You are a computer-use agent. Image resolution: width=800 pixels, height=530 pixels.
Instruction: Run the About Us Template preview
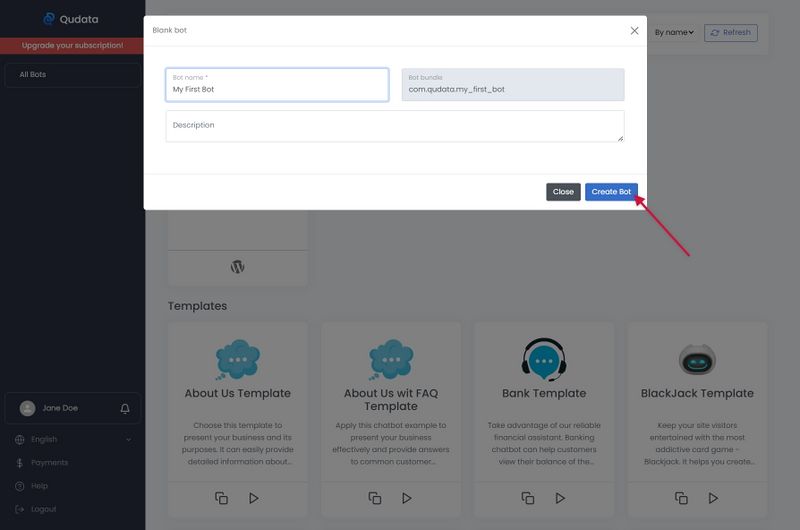click(254, 498)
